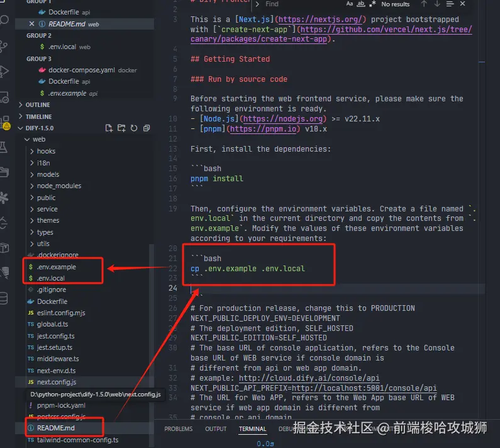Expand the models folder
Viewport: 500px width, 448px height.
(x=48, y=174)
